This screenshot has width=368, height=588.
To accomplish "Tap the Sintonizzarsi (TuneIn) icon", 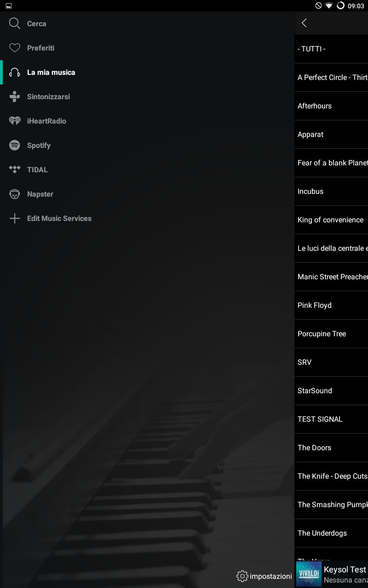I will [x=15, y=96].
